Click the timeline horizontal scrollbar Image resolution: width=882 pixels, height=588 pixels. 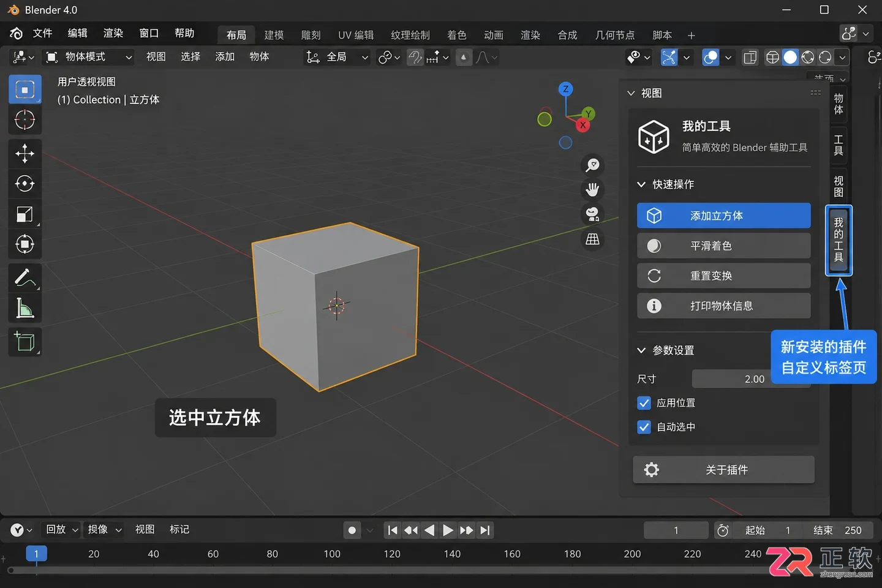(392, 570)
